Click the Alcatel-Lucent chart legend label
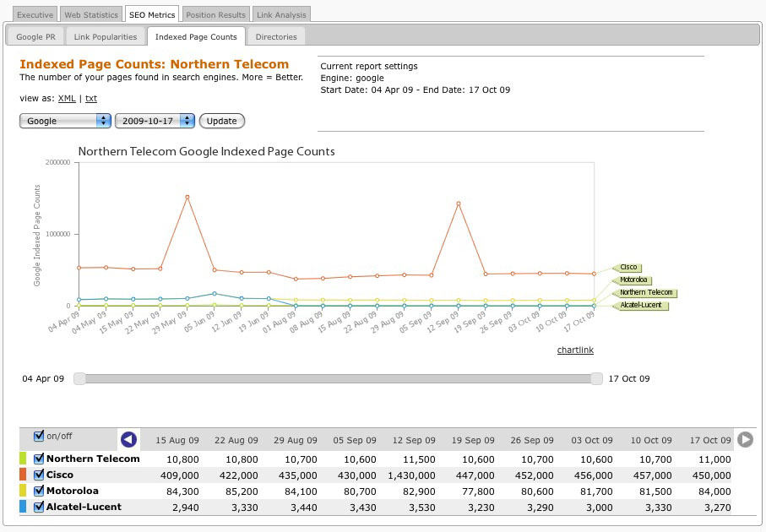Screen dimensions: 766x532 [x=641, y=305]
